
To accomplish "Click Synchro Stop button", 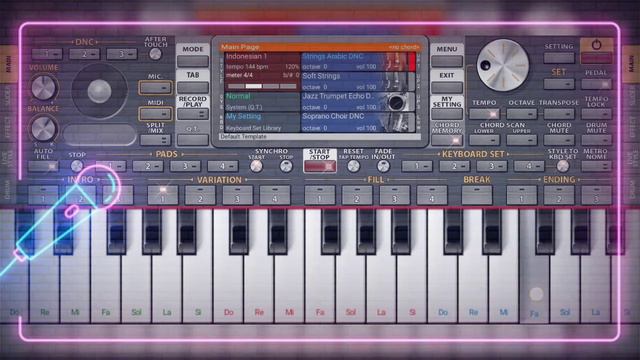I will coord(286,166).
